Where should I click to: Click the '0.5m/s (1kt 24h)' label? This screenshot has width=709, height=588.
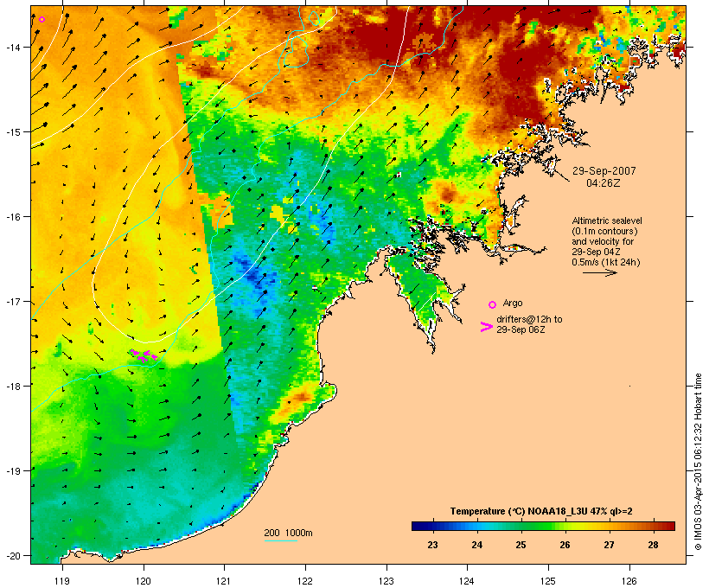click(606, 262)
